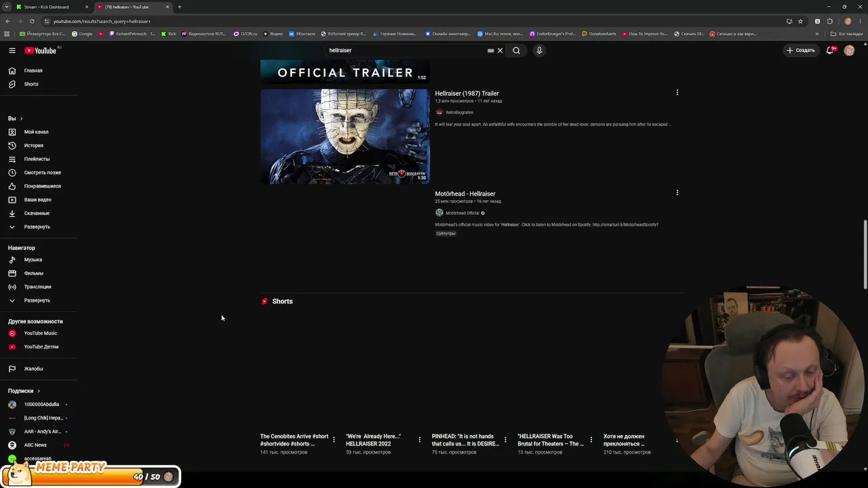Open 1000000Abdulla subscription channel
Screen dimensions: 868x488
41,405
